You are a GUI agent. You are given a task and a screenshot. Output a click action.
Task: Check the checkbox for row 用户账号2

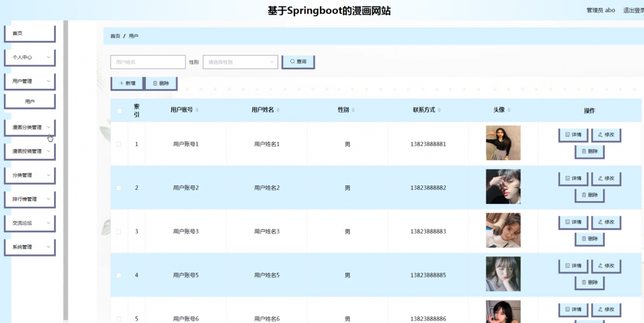[119, 188]
